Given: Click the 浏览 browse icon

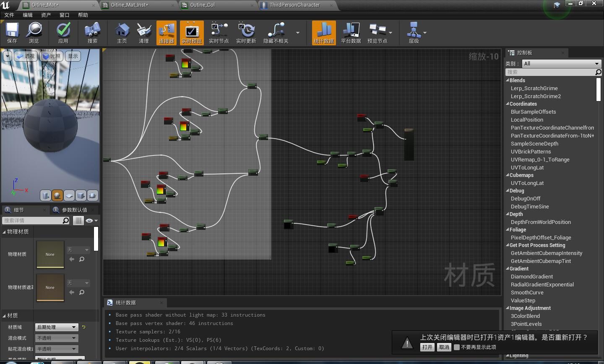Looking at the screenshot, I should point(34,33).
